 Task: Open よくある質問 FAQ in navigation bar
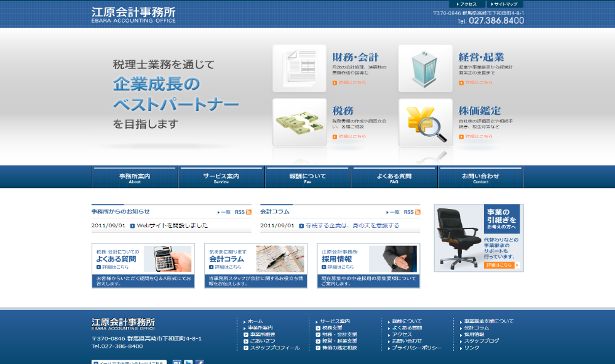tap(394, 178)
